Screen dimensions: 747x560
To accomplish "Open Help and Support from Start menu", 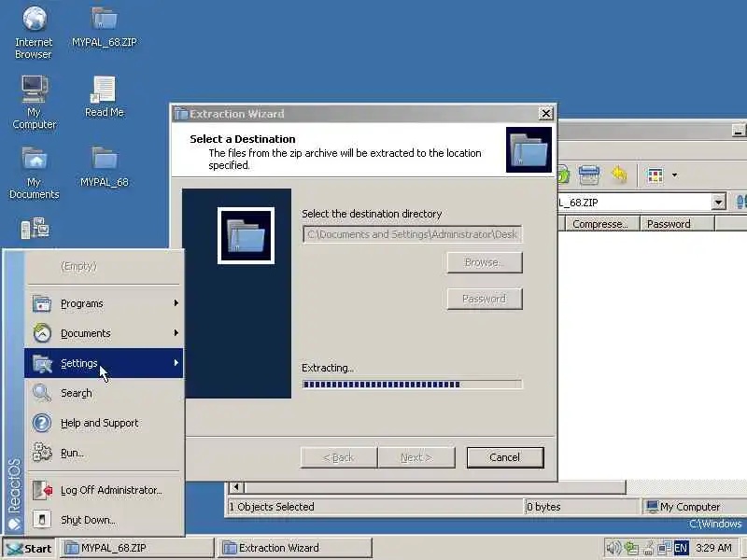I will 104,423.
